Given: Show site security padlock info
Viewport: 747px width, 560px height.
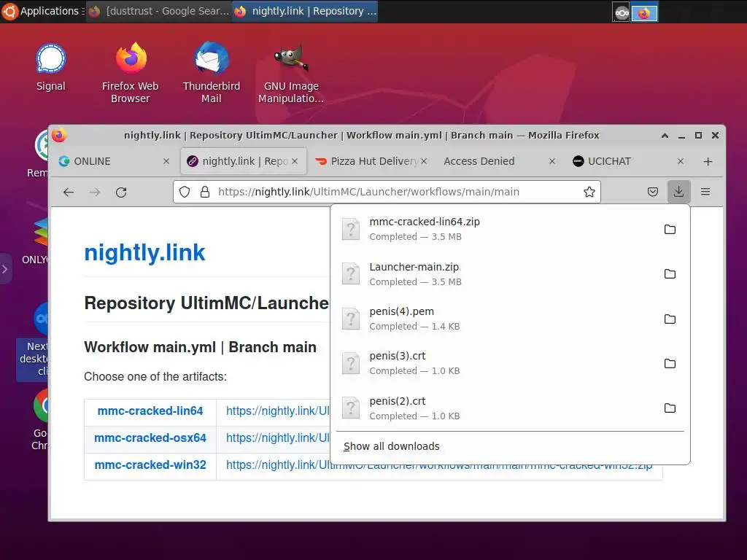Looking at the screenshot, I should pyautogui.click(x=205, y=192).
